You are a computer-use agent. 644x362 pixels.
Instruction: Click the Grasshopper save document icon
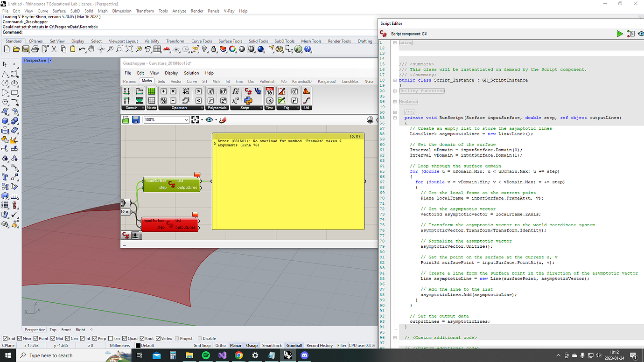pyautogui.click(x=136, y=120)
